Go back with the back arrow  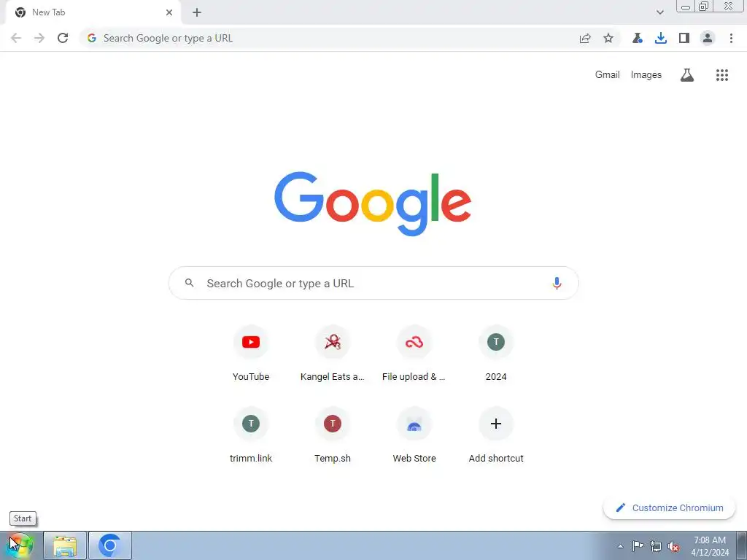click(x=16, y=38)
